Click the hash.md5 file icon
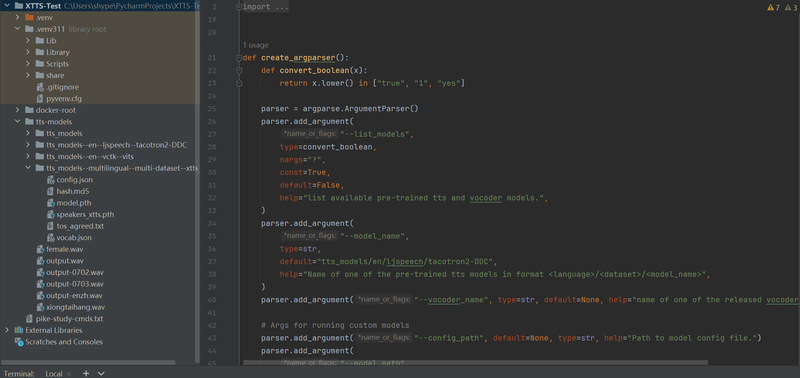 tap(51, 191)
